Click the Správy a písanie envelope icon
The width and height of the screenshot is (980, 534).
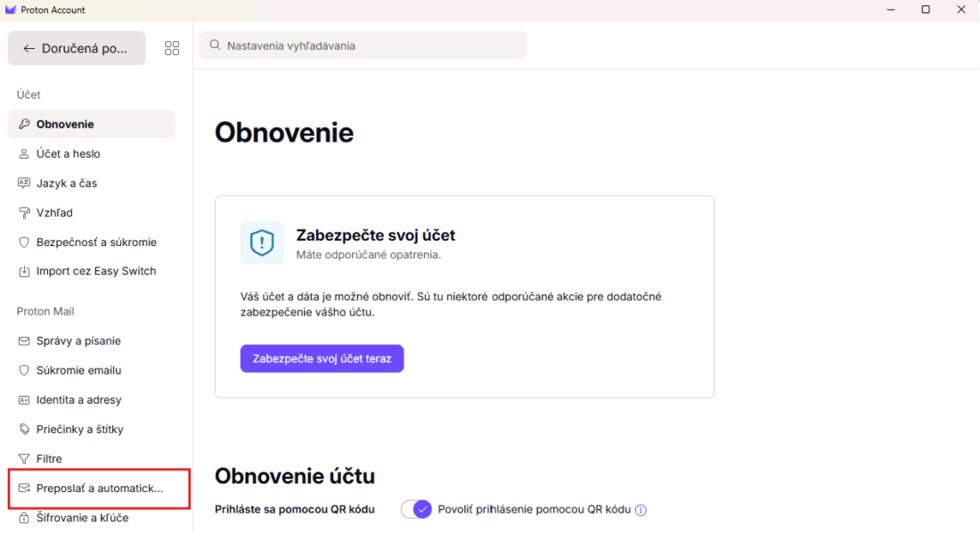[24, 341]
